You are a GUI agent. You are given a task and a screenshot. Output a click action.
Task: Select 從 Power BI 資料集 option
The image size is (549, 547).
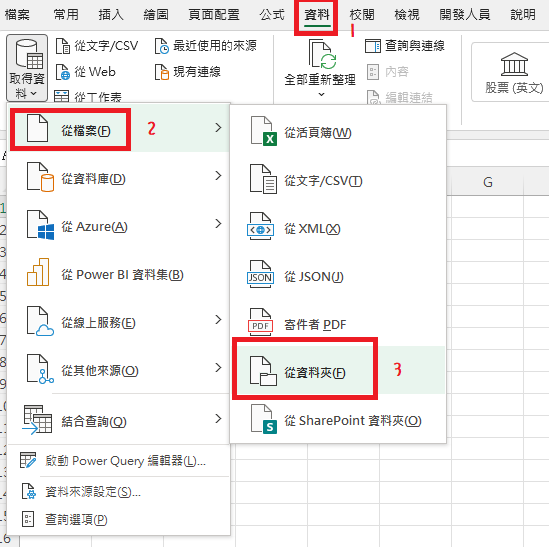click(x=118, y=275)
